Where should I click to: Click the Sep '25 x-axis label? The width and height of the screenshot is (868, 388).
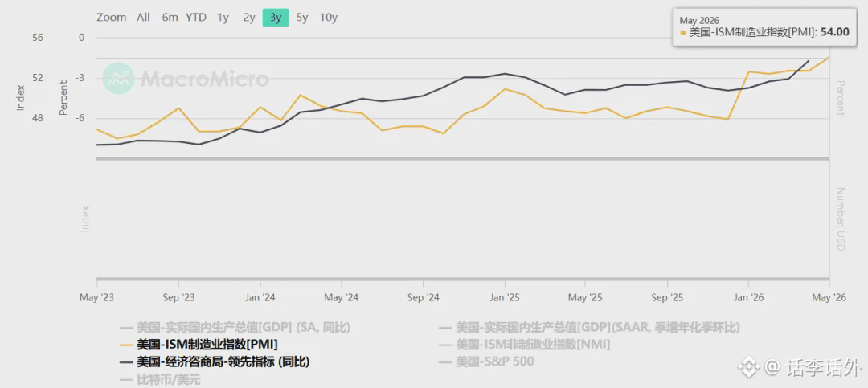(667, 298)
